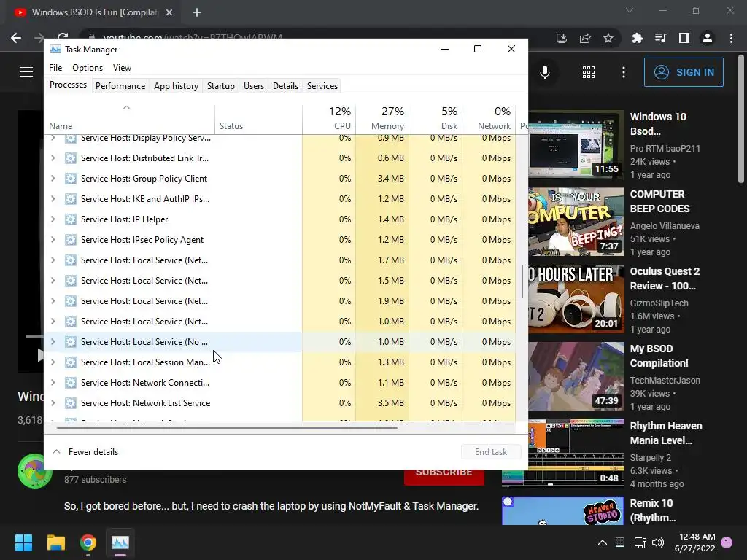Image resolution: width=747 pixels, height=560 pixels.
Task: Open a new Chrome tab
Action: pos(197,12)
